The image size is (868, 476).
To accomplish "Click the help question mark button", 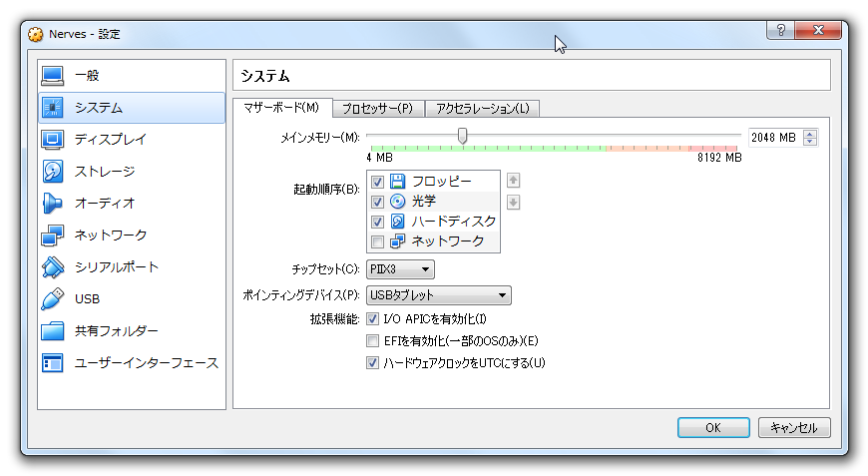I will tap(780, 30).
